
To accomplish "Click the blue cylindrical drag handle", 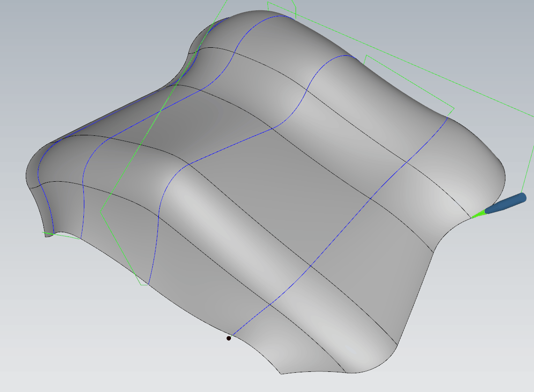I will click(506, 204).
